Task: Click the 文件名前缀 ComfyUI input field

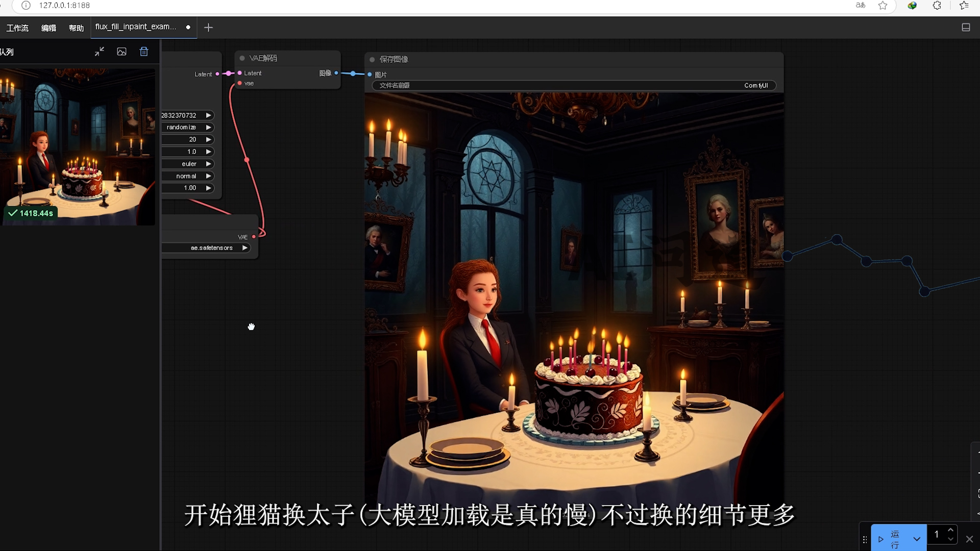Action: coord(574,85)
